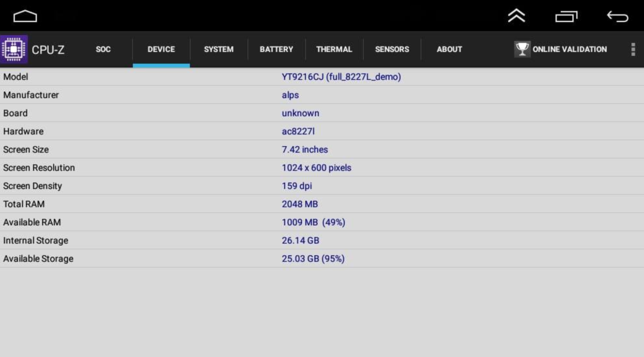Select the Board row label
Screen dimensions: 644x357
point(15,113)
